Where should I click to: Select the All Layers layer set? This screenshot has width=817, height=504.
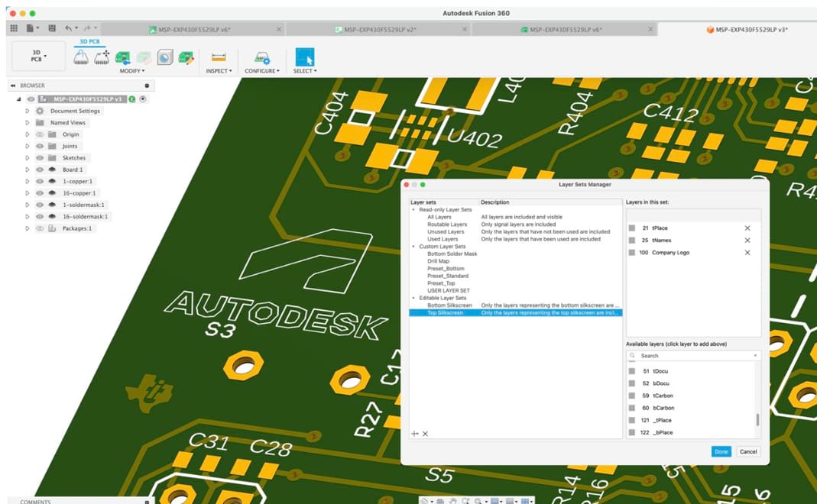pyautogui.click(x=439, y=217)
